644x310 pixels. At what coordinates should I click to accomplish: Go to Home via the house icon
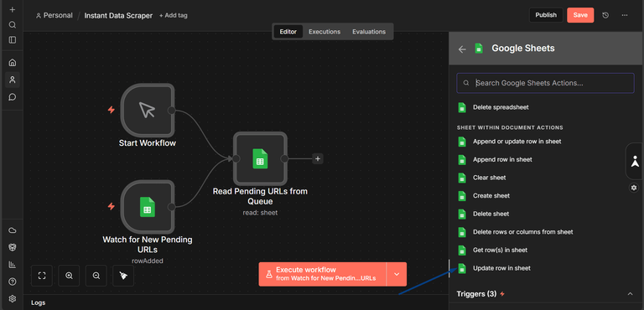pyautogui.click(x=13, y=62)
